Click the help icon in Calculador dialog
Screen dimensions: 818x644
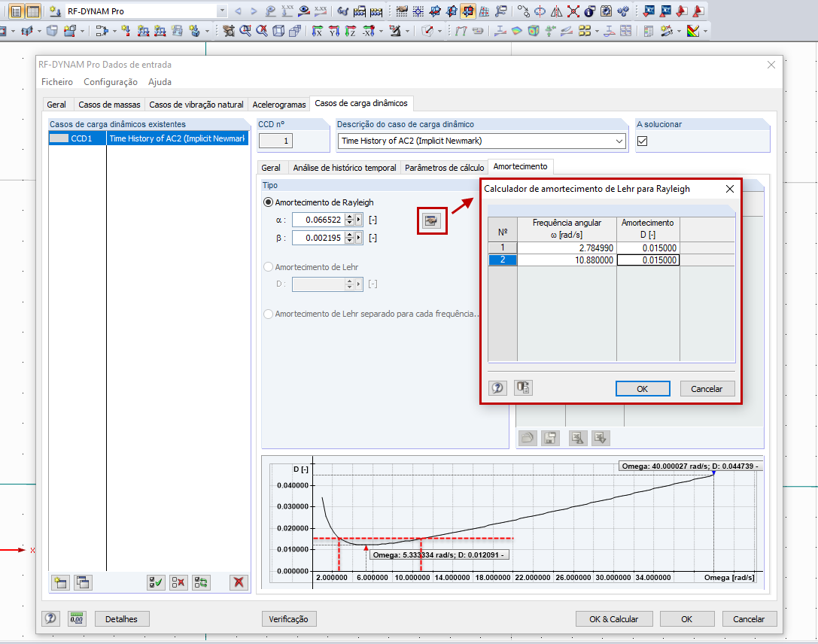coord(497,388)
